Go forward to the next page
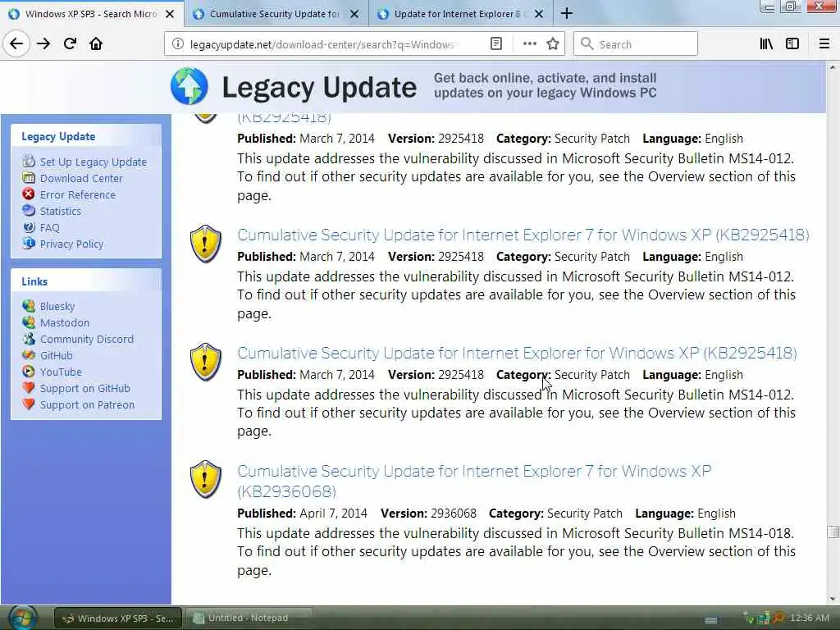This screenshot has height=630, width=840. pos(43,44)
